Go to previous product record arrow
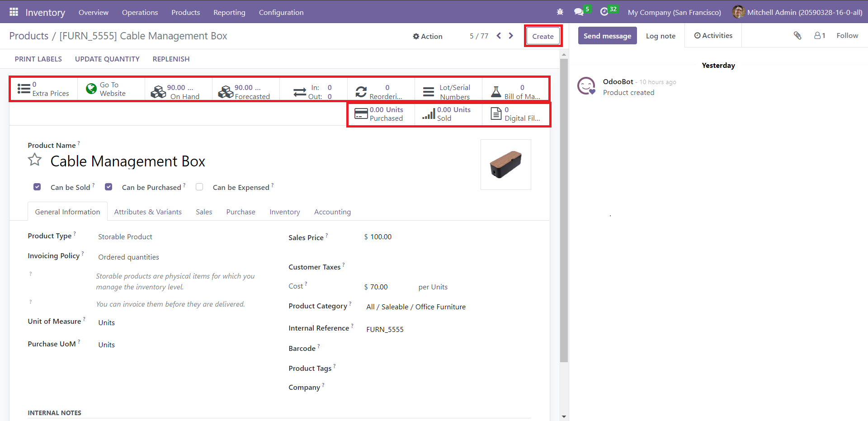 tap(499, 36)
